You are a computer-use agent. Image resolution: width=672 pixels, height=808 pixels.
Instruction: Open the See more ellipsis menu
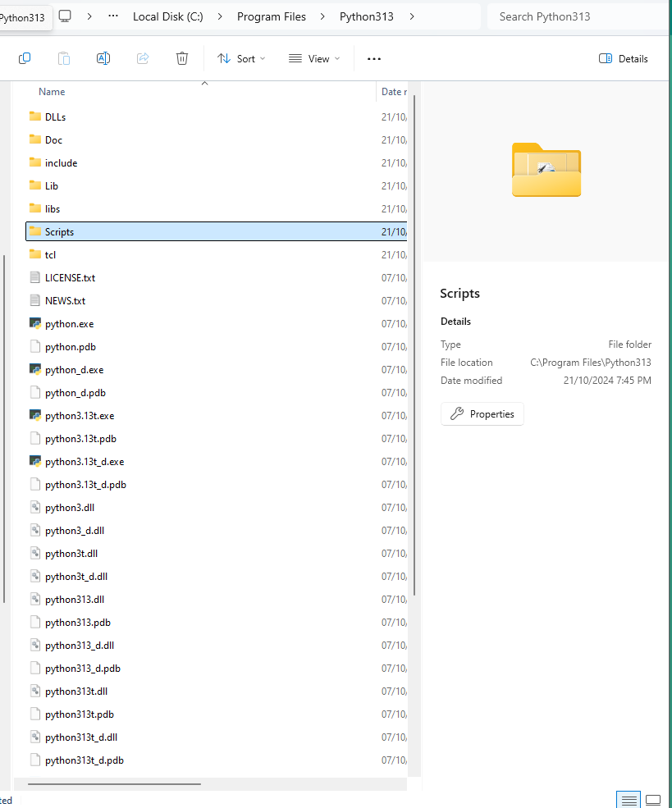tap(374, 59)
